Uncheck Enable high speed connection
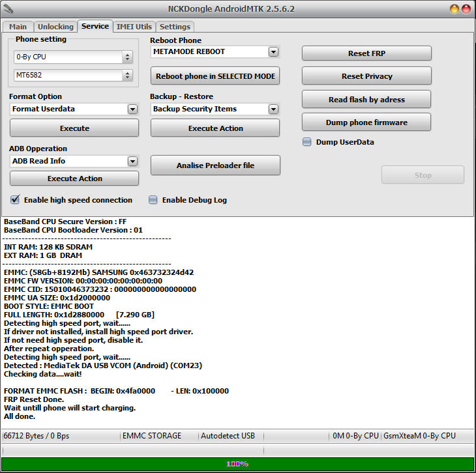 coord(15,199)
